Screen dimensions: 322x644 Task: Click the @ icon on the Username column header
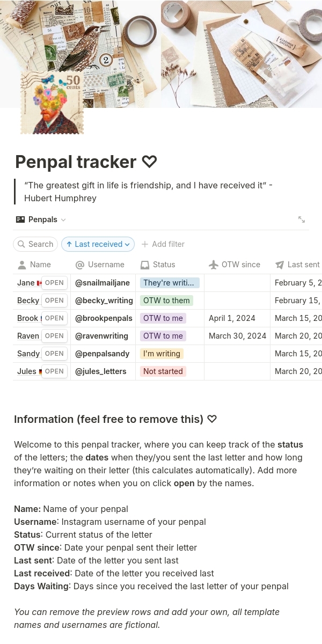[80, 265]
